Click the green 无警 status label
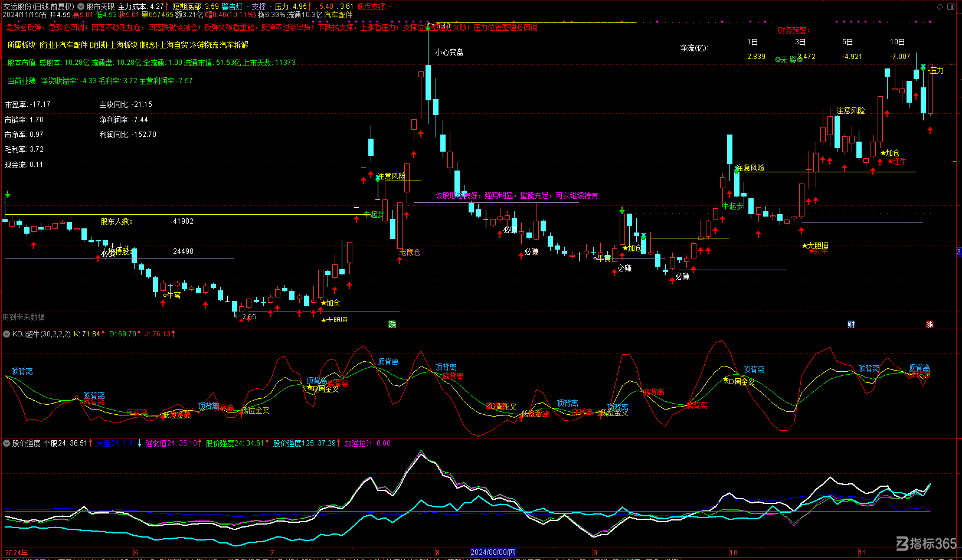 788,60
